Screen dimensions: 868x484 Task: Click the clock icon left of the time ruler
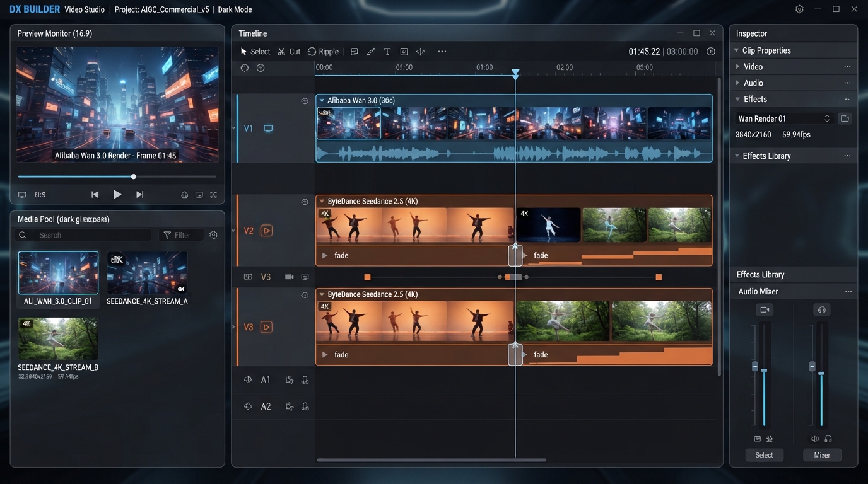[x=261, y=68]
